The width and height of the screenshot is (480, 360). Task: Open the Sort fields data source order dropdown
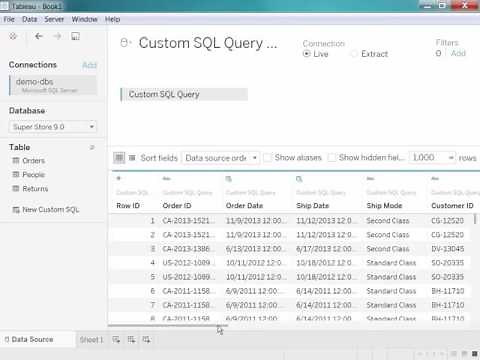coord(220,158)
